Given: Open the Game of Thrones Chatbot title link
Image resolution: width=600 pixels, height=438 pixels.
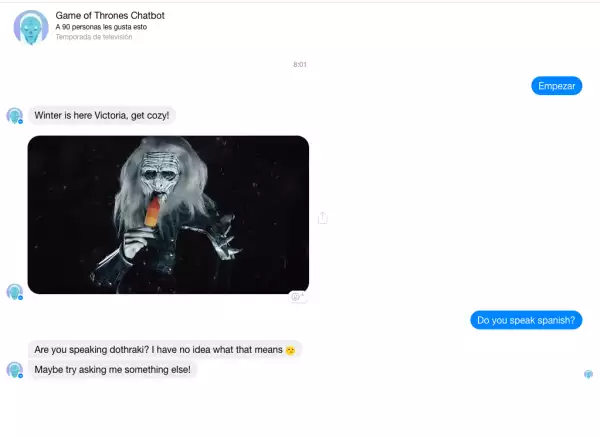Looking at the screenshot, I should coord(110,16).
